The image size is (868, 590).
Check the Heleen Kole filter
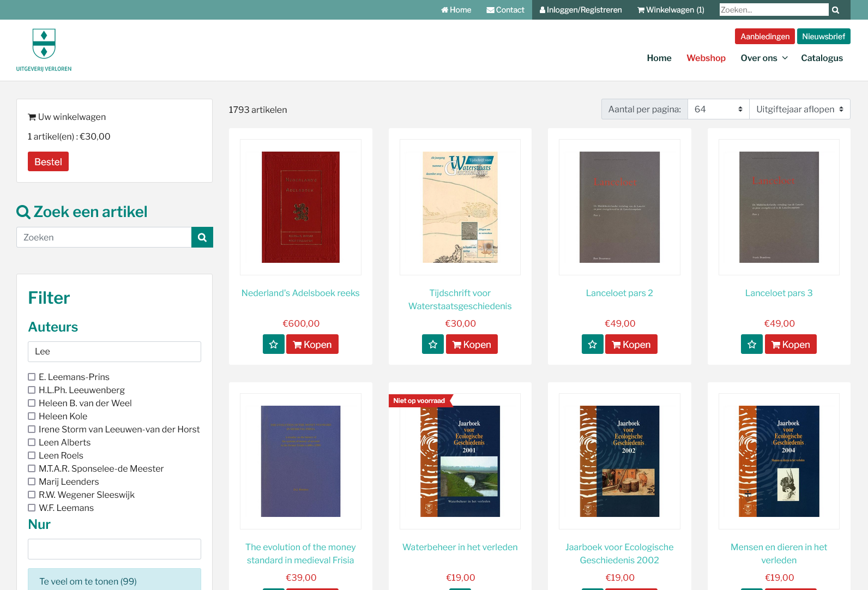click(32, 416)
